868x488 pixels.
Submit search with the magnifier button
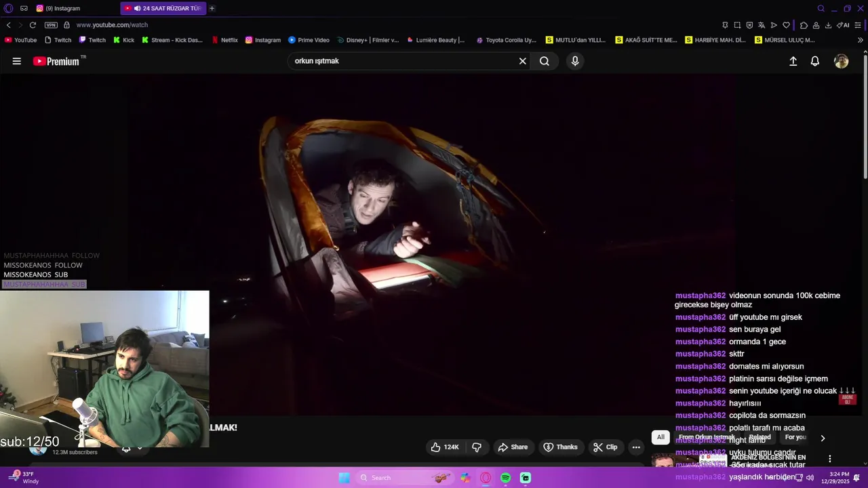545,61
